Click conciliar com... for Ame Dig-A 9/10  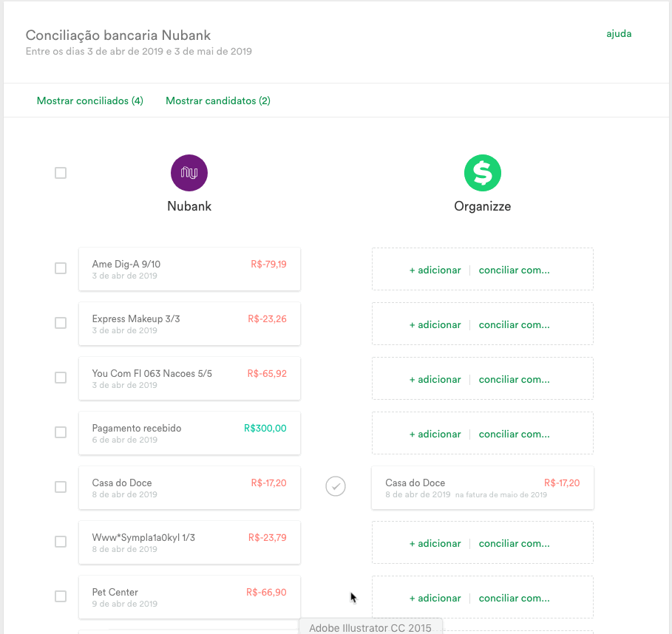click(x=514, y=270)
